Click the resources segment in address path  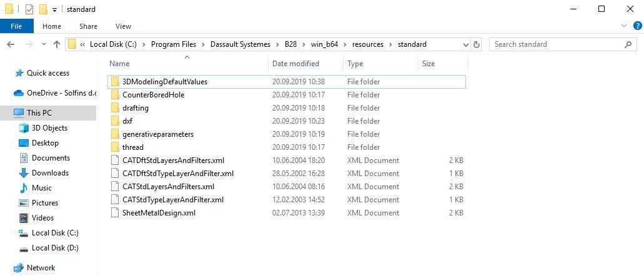click(x=367, y=44)
